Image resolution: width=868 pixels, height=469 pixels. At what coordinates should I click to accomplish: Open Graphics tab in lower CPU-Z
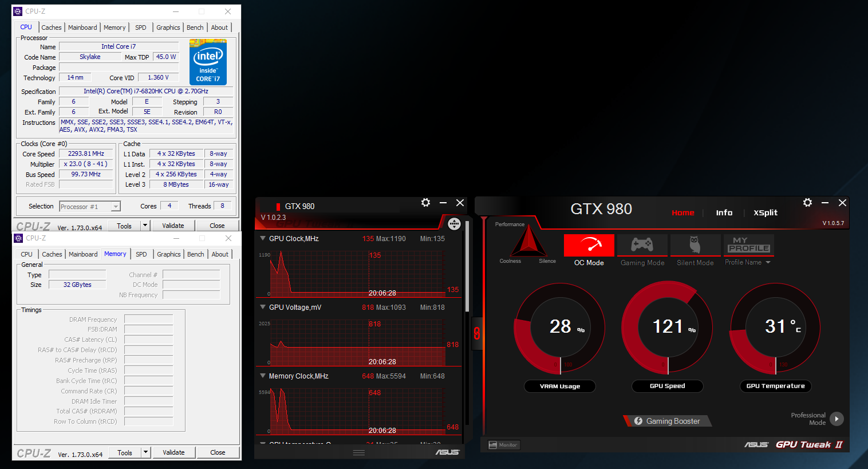coord(169,254)
